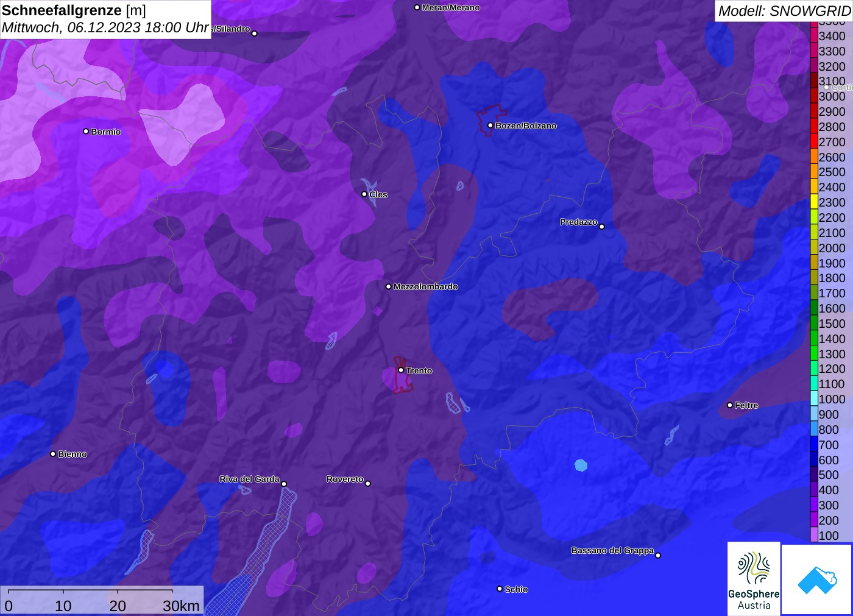Click the Feltre location dot
Viewport: 853px width, 616px height.
click(x=730, y=405)
